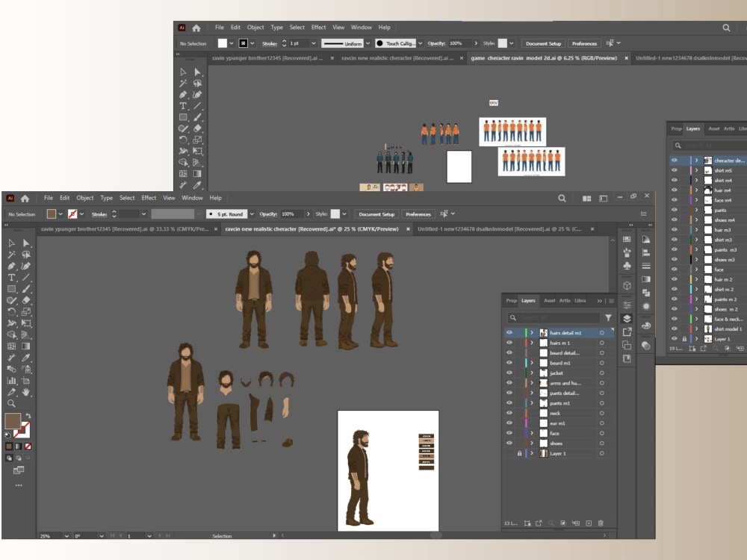Open 'Uniform' stroke profile dropdown in back window
747x560 pixels.
tap(368, 43)
